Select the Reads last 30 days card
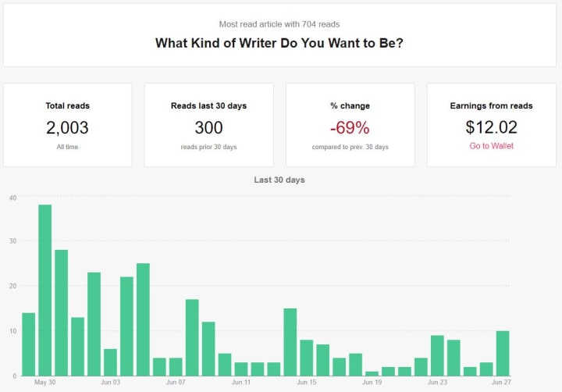562x392 pixels. click(x=208, y=124)
